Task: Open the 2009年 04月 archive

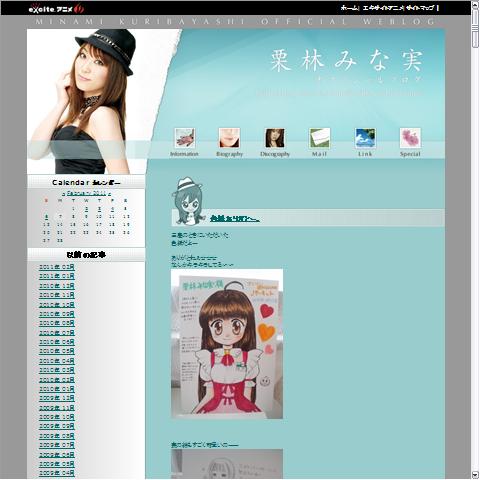Action: [x=57, y=473]
